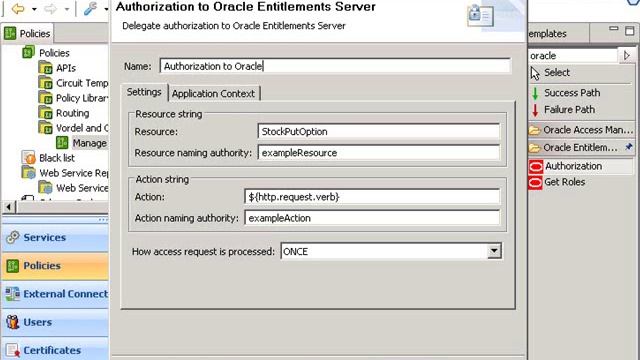The image size is (640, 360).
Task: Click the Certificates section icon
Action: 13,350
